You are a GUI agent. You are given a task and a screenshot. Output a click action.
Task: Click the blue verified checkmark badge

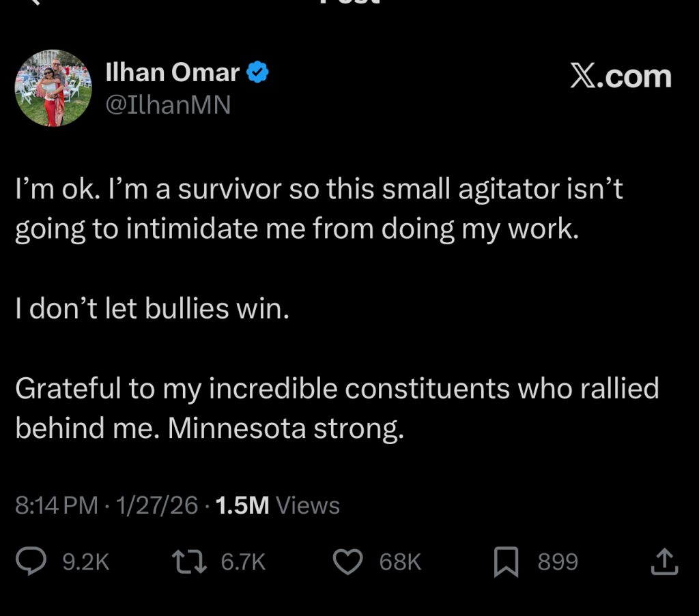coord(257,72)
